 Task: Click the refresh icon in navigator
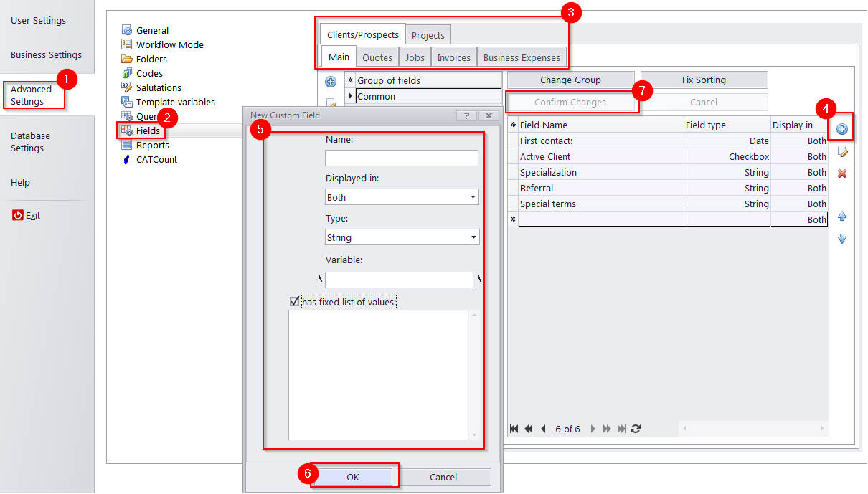pyautogui.click(x=636, y=429)
